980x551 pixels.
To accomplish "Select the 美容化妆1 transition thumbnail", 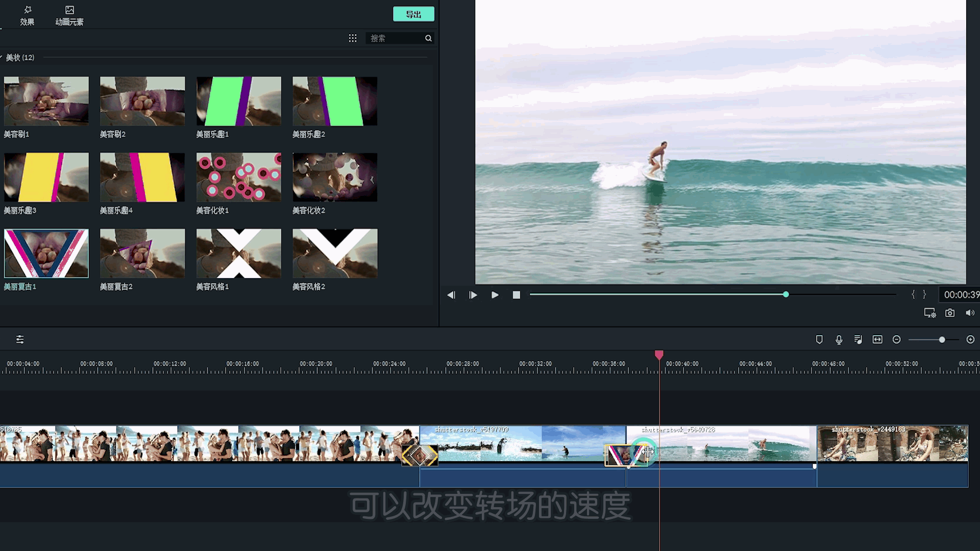I will click(x=238, y=177).
